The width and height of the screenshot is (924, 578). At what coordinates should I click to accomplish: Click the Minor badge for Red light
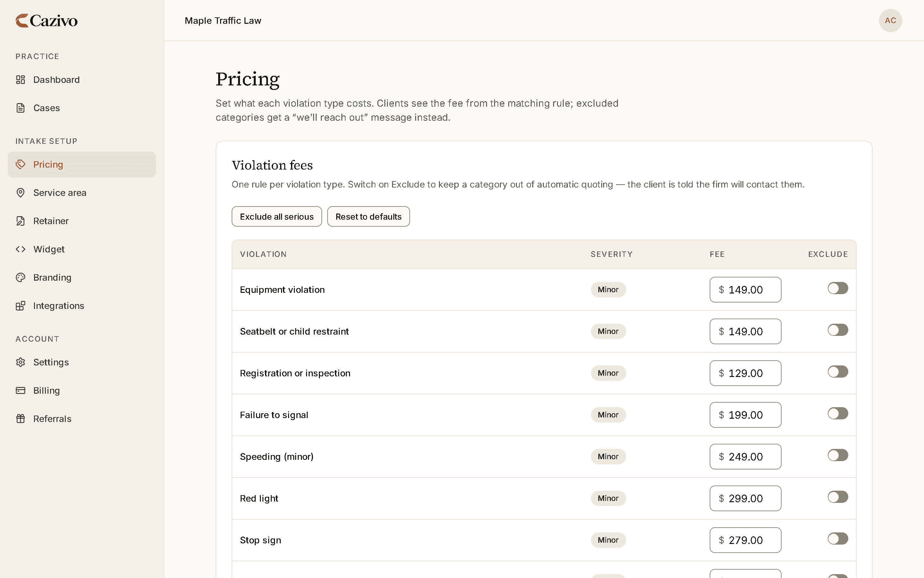point(608,498)
